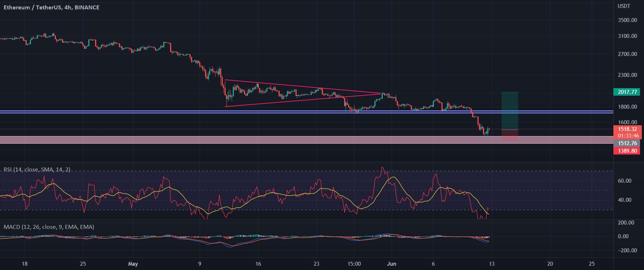Click the MACD (12, 26, close, 9, EMA, EMA) label
Viewport: 644px width, 270px height.
click(49, 227)
